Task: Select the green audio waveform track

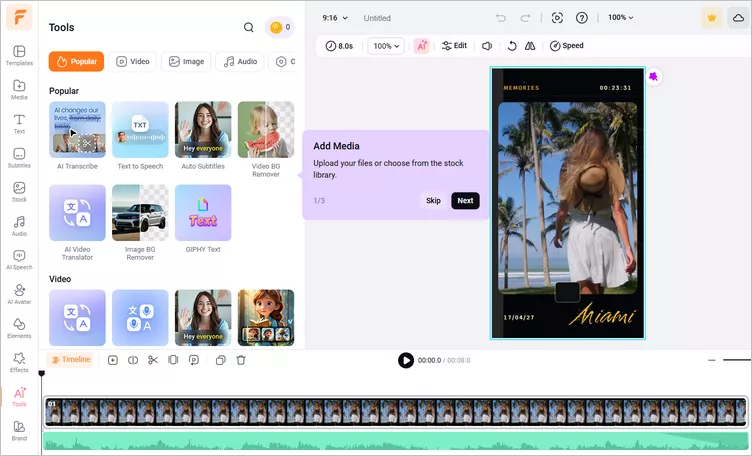Action: pyautogui.click(x=396, y=441)
